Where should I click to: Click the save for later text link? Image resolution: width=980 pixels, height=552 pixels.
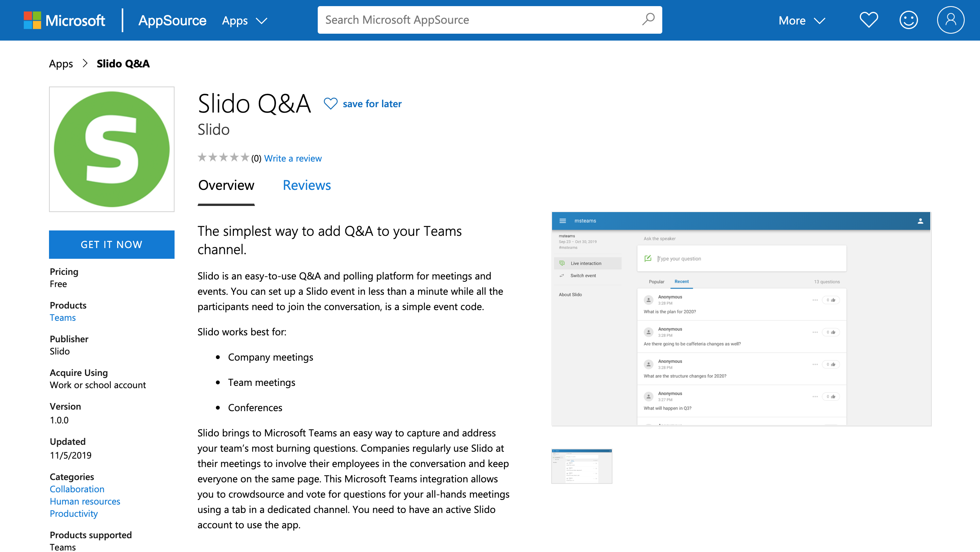372,104
